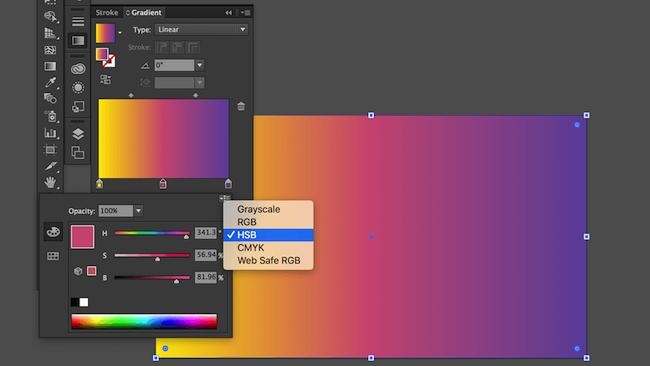Click the Hue slider track

coord(152,233)
